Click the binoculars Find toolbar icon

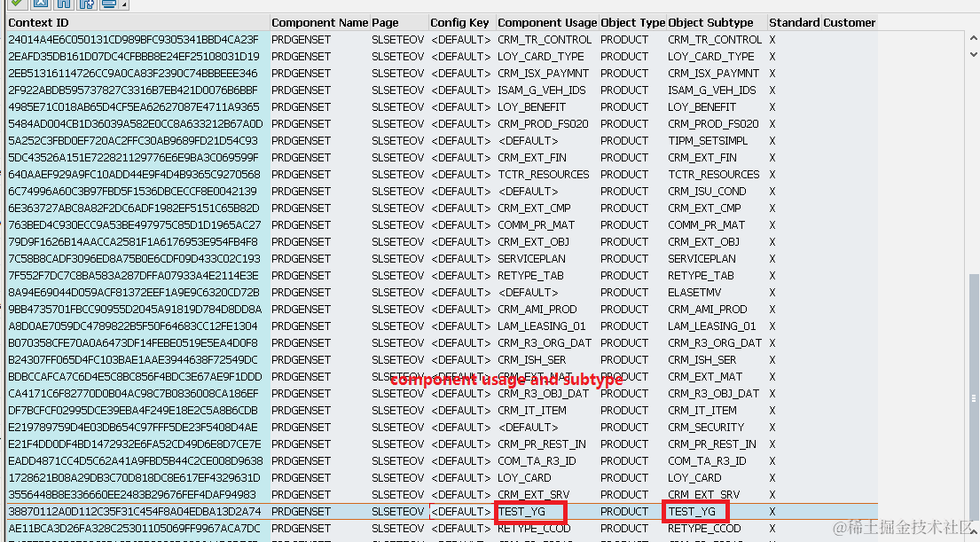click(x=63, y=4)
